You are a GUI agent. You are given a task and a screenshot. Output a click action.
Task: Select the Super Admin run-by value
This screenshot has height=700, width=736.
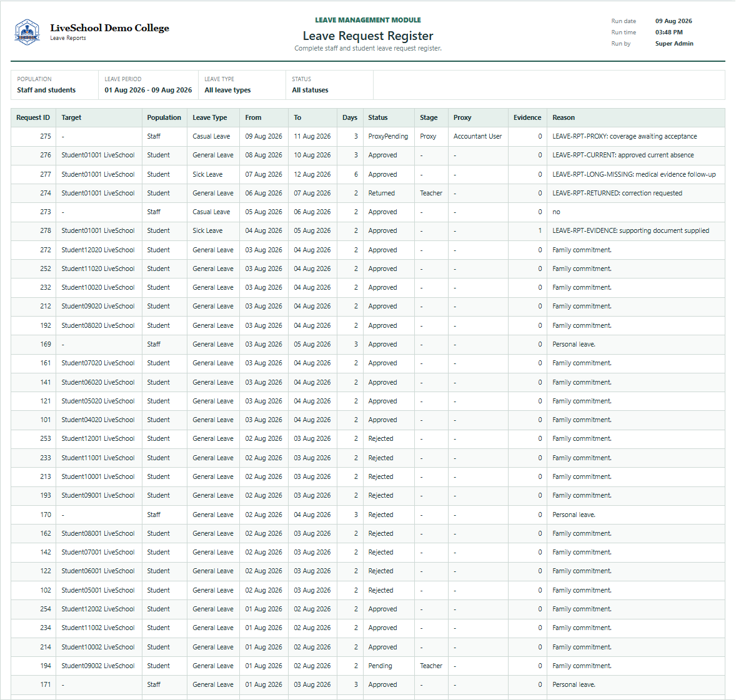[674, 44]
